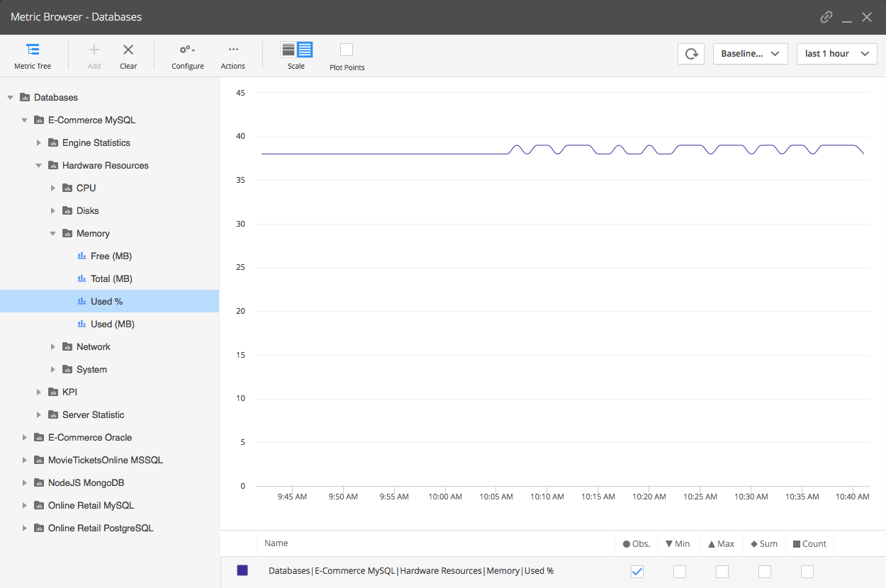
Task: Open the Baseline dropdown
Action: click(x=751, y=54)
